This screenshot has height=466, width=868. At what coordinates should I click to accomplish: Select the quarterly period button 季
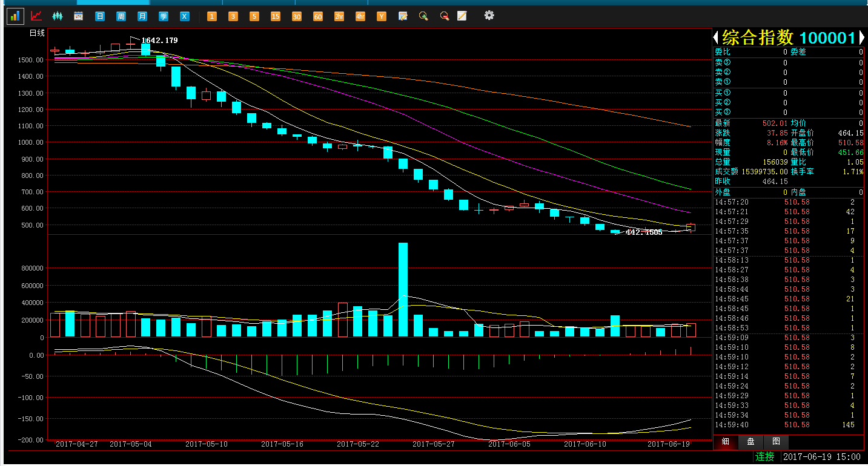[164, 16]
